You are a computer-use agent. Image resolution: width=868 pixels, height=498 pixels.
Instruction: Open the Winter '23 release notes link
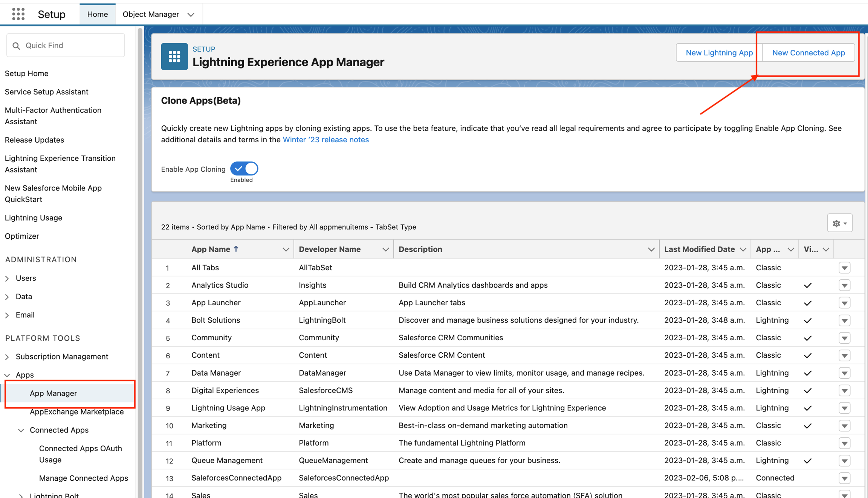click(x=325, y=140)
